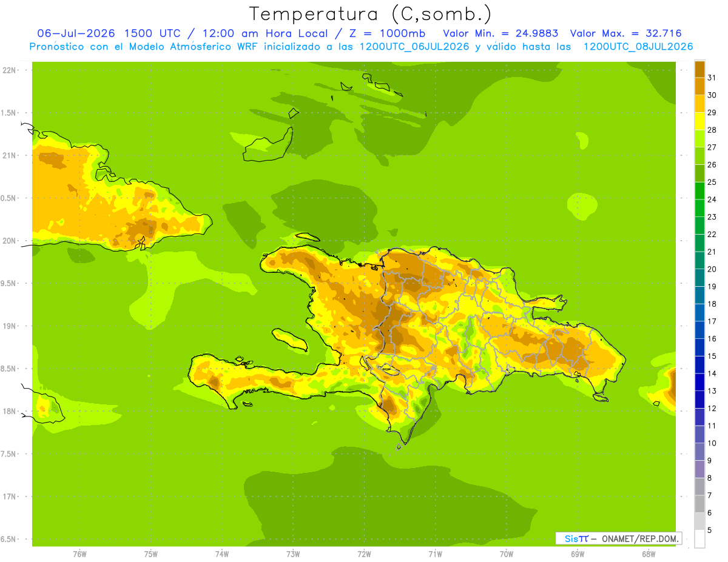This screenshot has width=728, height=562.
Task: Click the 'SisTT - ONAMET/REP.DOM.' credit label
Action: (x=618, y=538)
